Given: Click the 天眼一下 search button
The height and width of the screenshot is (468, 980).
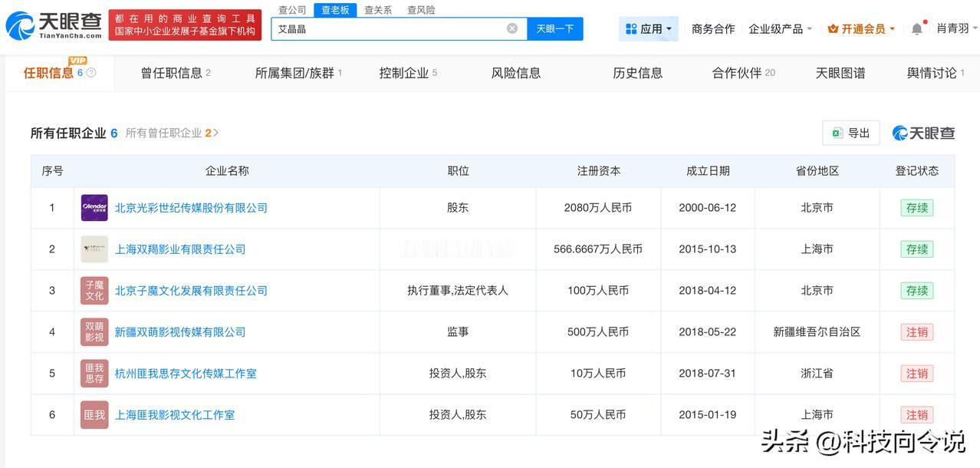Looking at the screenshot, I should (x=554, y=28).
